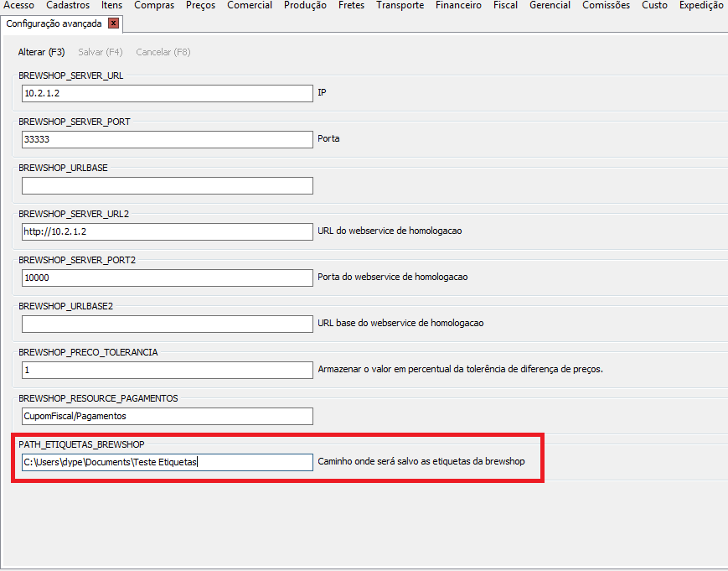Screen dimensions: 728x571
Task: Click the 'Porta' description text
Action: click(328, 138)
